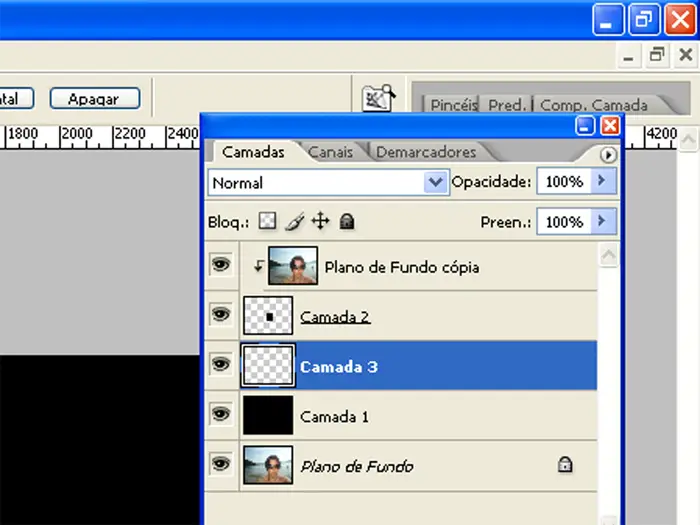Expand the Opacidade slider arrow

[602, 182]
